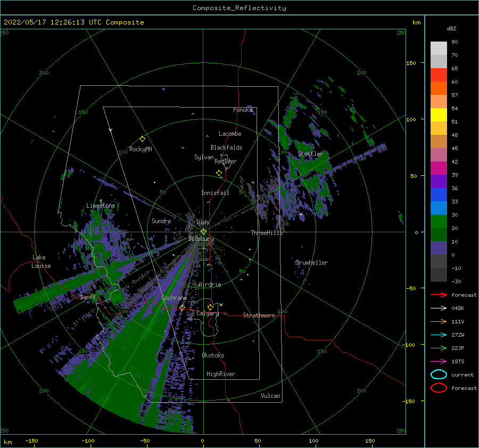
Task: Select the magenta 18TS arrow legend icon
Action: click(x=439, y=362)
